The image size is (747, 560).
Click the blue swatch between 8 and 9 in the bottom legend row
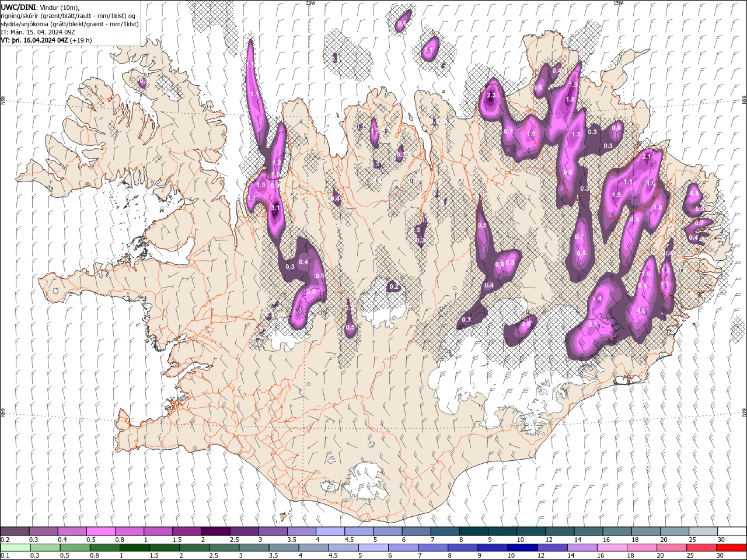(462, 548)
